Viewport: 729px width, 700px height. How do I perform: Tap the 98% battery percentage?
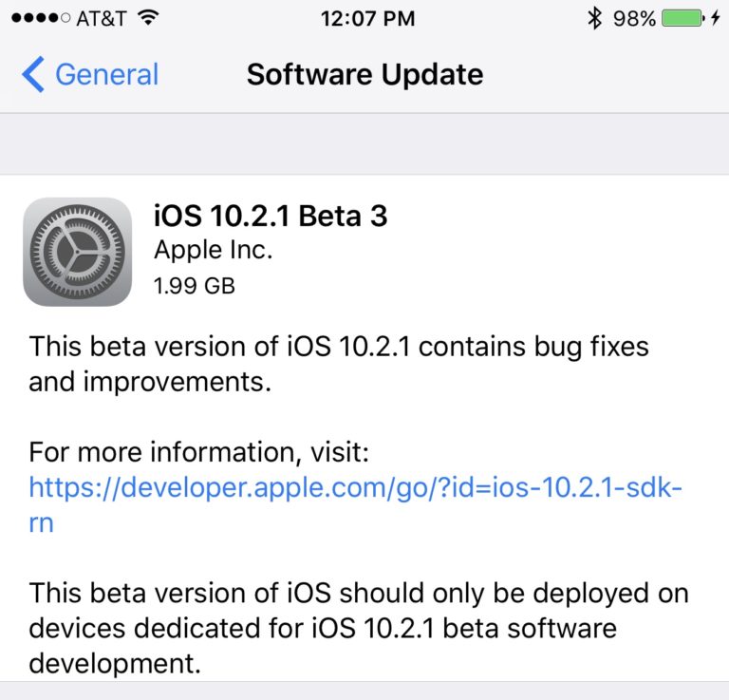coord(634,19)
